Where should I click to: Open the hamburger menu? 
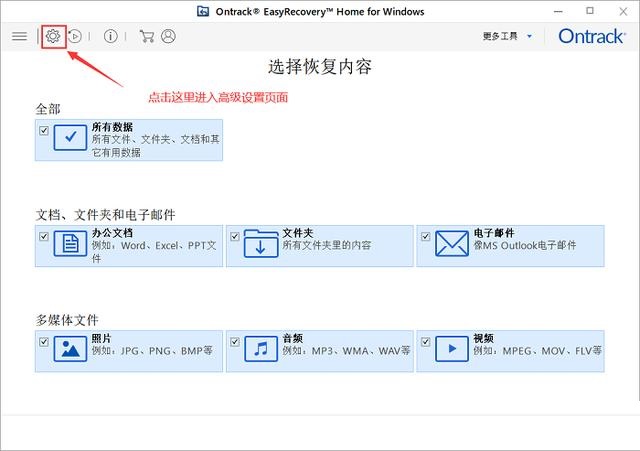[x=19, y=36]
